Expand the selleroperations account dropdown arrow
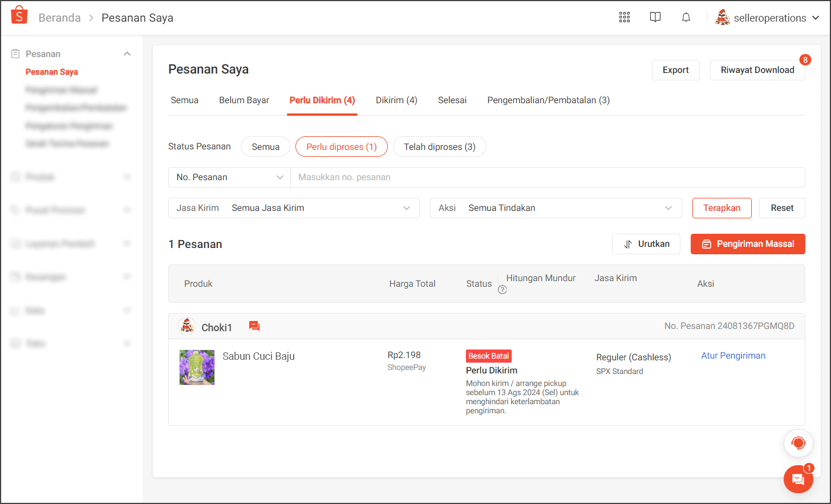The image size is (831, 504). click(816, 18)
